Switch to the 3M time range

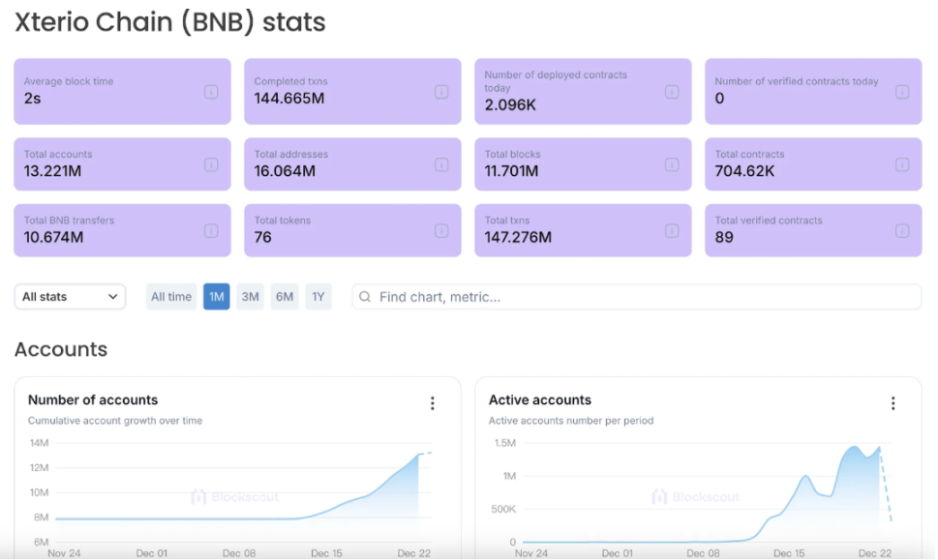[251, 297]
